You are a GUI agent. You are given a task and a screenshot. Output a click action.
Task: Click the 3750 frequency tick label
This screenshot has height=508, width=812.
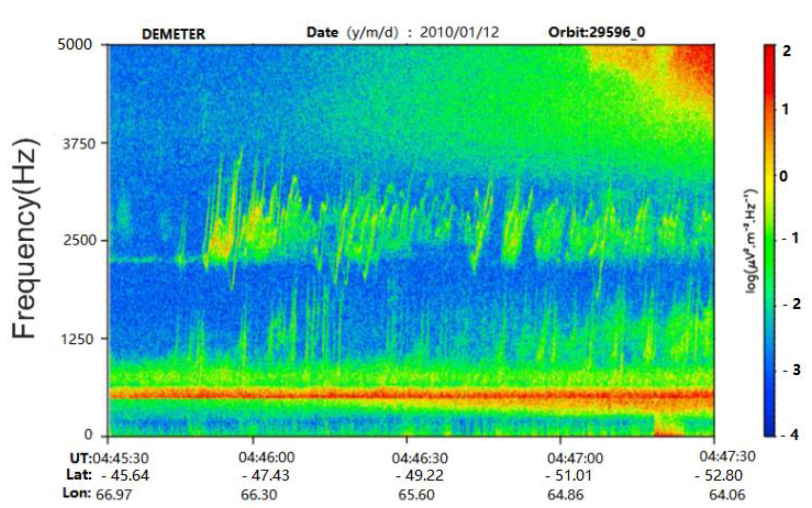click(79, 144)
